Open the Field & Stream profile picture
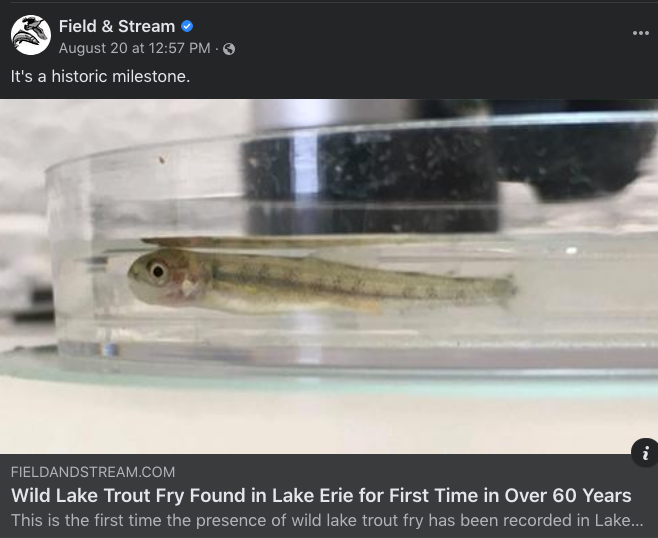The image size is (658, 538). click(31, 35)
